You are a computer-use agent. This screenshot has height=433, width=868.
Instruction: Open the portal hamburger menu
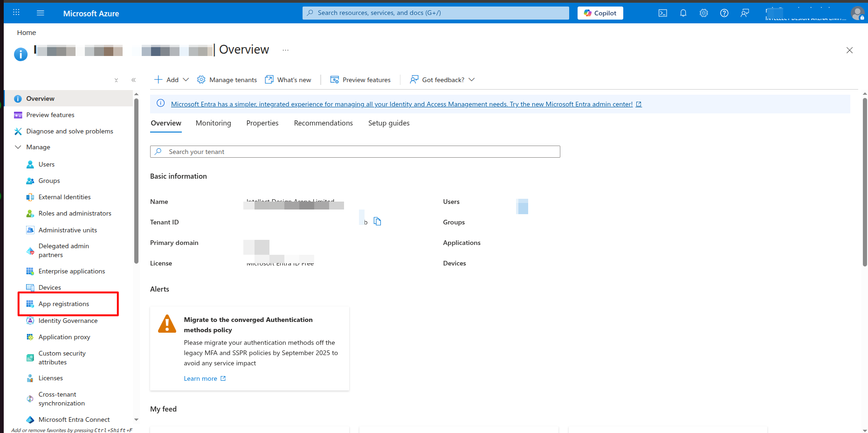click(x=41, y=13)
